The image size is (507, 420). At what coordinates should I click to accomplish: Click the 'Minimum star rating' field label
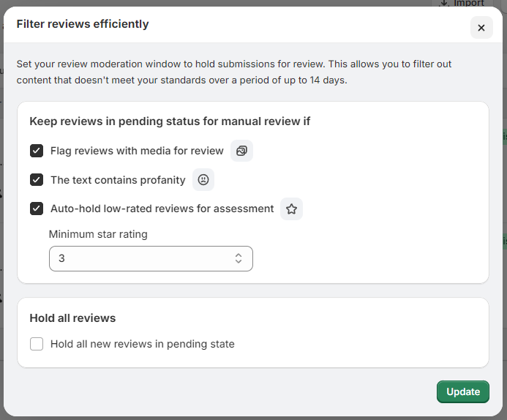point(98,234)
